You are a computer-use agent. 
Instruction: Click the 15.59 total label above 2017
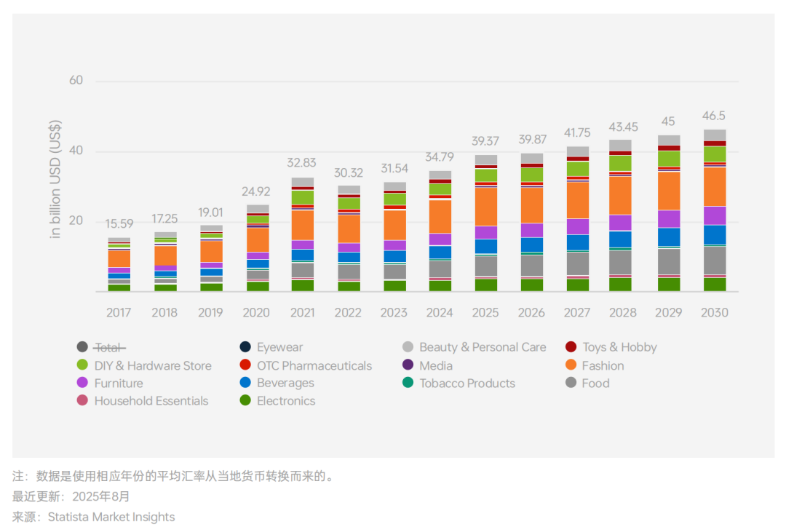coord(119,223)
